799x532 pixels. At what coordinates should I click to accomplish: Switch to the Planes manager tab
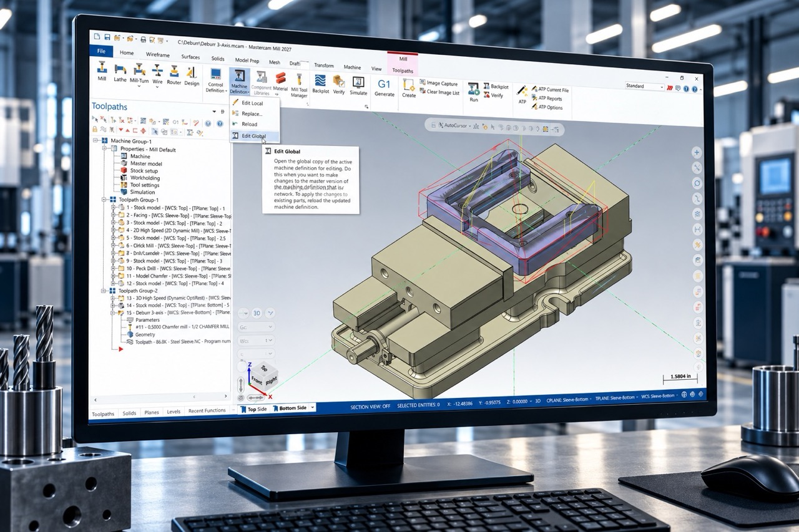[x=152, y=412]
